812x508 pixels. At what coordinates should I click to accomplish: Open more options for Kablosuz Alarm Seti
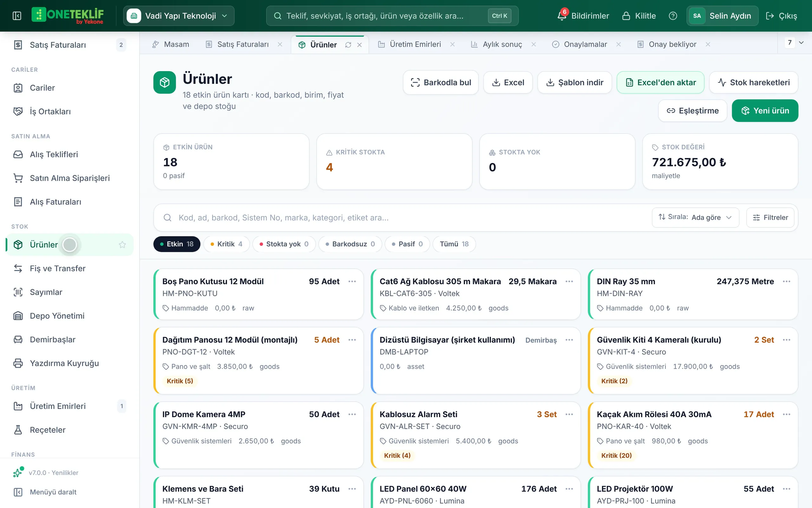[569, 414]
